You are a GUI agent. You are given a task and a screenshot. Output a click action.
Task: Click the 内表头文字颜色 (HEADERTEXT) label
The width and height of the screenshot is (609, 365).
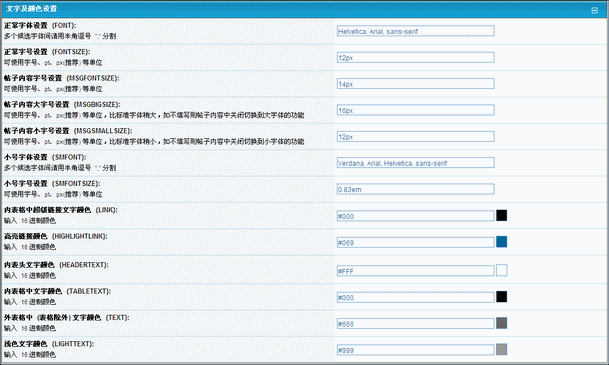click(56, 265)
